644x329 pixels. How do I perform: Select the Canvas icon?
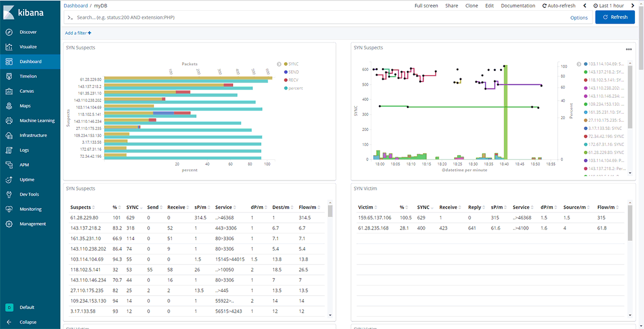point(9,91)
